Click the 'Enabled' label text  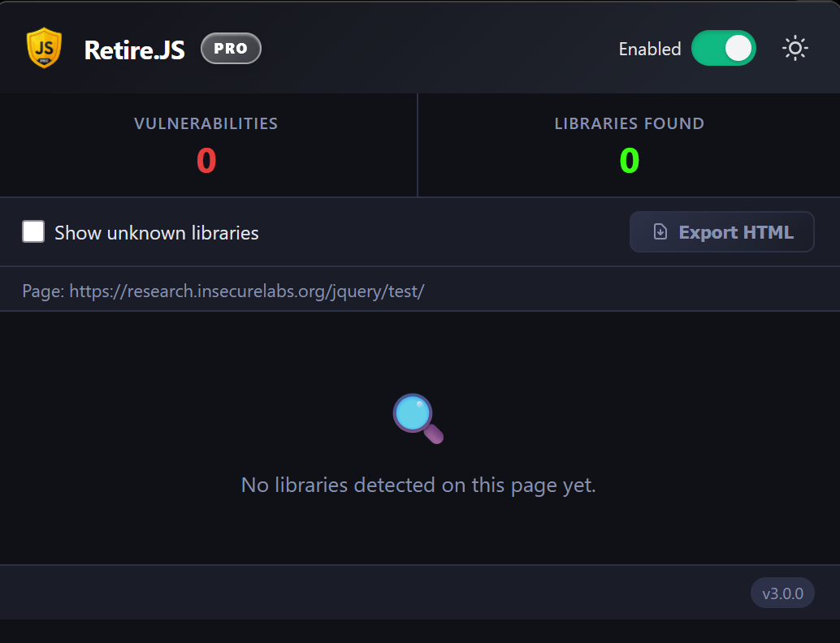(x=650, y=49)
